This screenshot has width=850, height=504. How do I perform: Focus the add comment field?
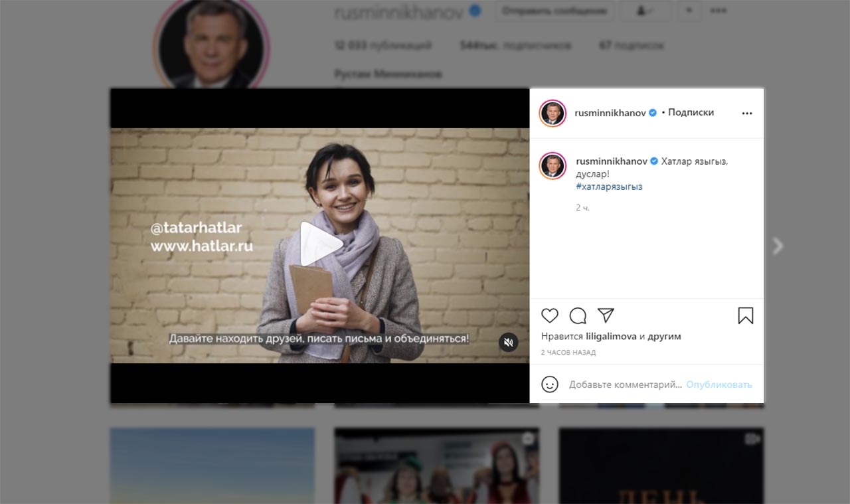pos(626,384)
